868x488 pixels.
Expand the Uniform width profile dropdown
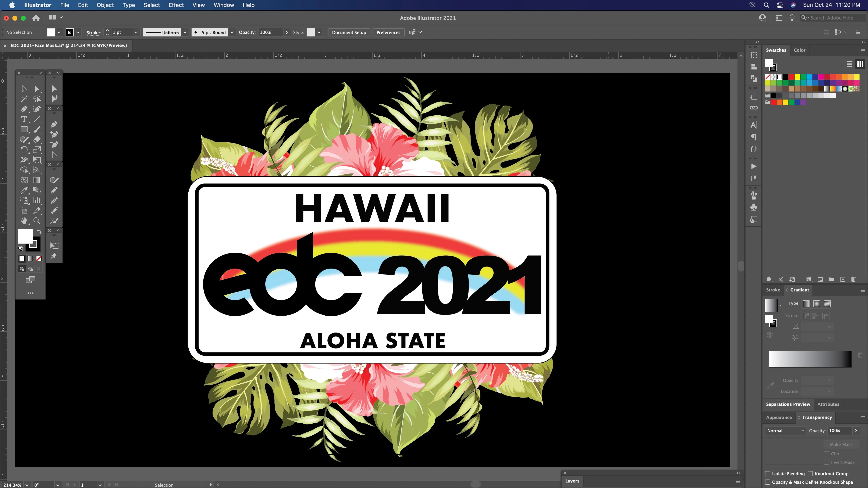[x=185, y=32]
